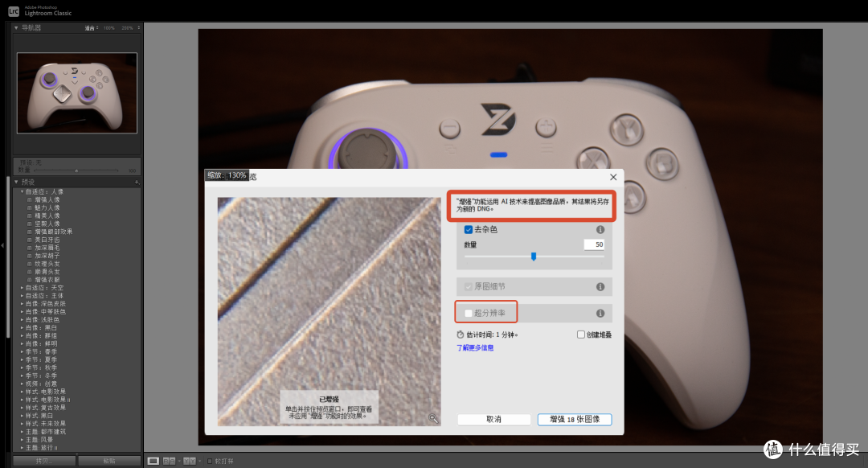
Task: Apply the 加深眉毛 preset
Action: (x=47, y=248)
